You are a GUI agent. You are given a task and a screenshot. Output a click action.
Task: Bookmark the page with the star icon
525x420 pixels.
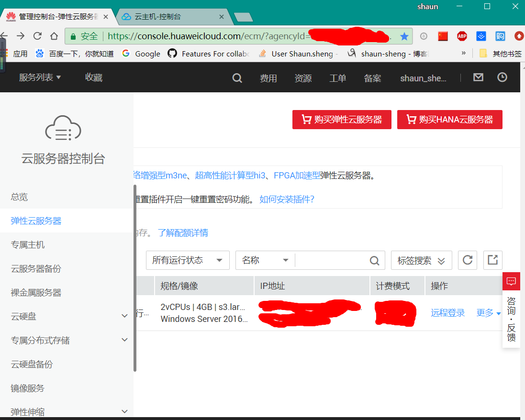pos(404,36)
